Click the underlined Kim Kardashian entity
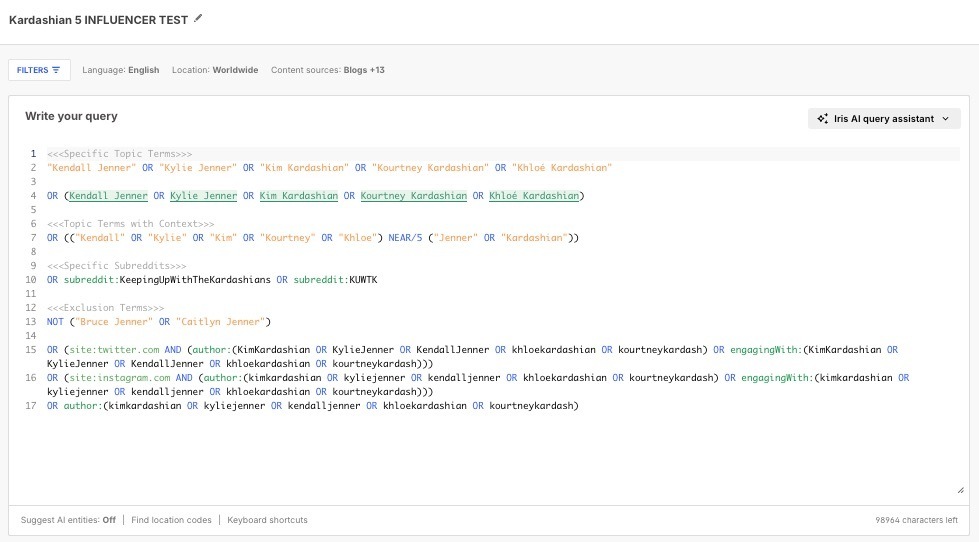 click(298, 195)
